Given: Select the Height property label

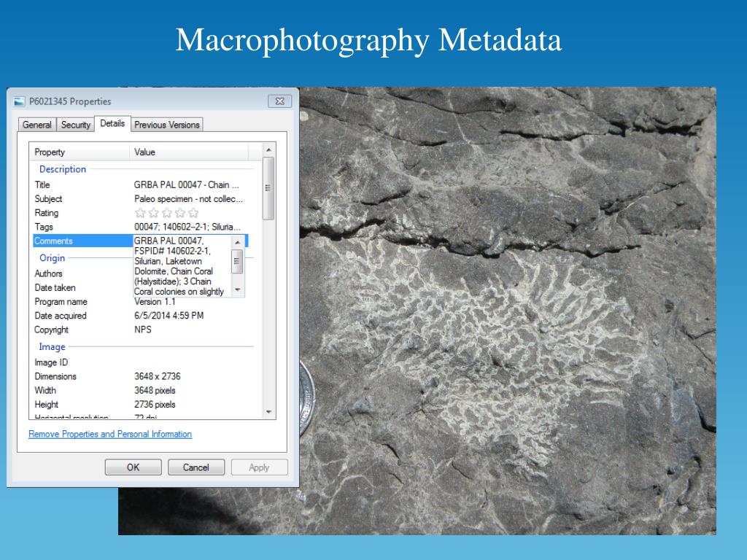Looking at the screenshot, I should [x=46, y=404].
